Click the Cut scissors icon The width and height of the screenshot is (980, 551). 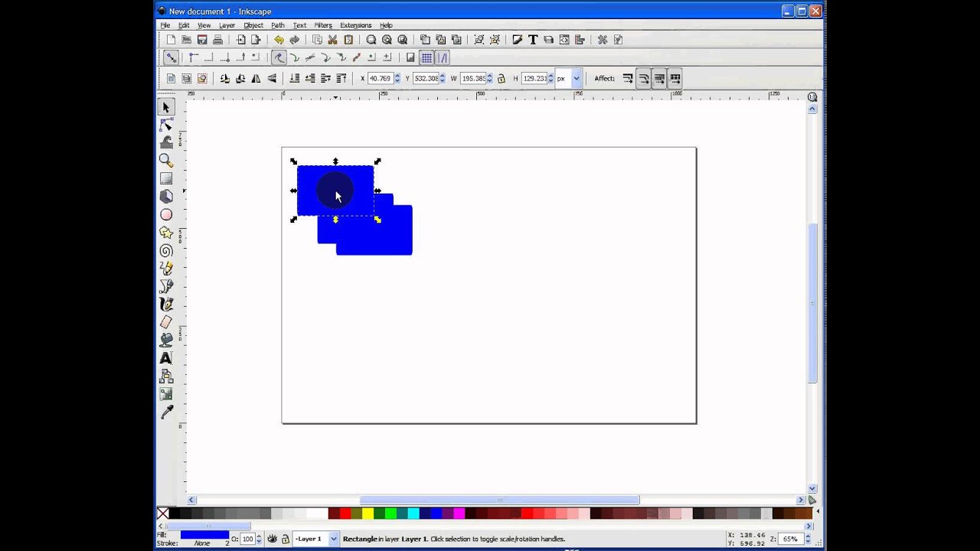332,40
